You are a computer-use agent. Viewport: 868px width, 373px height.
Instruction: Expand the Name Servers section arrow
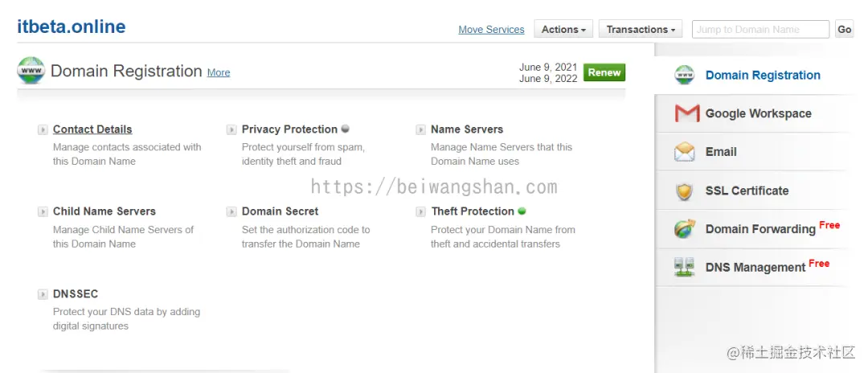pyautogui.click(x=420, y=129)
